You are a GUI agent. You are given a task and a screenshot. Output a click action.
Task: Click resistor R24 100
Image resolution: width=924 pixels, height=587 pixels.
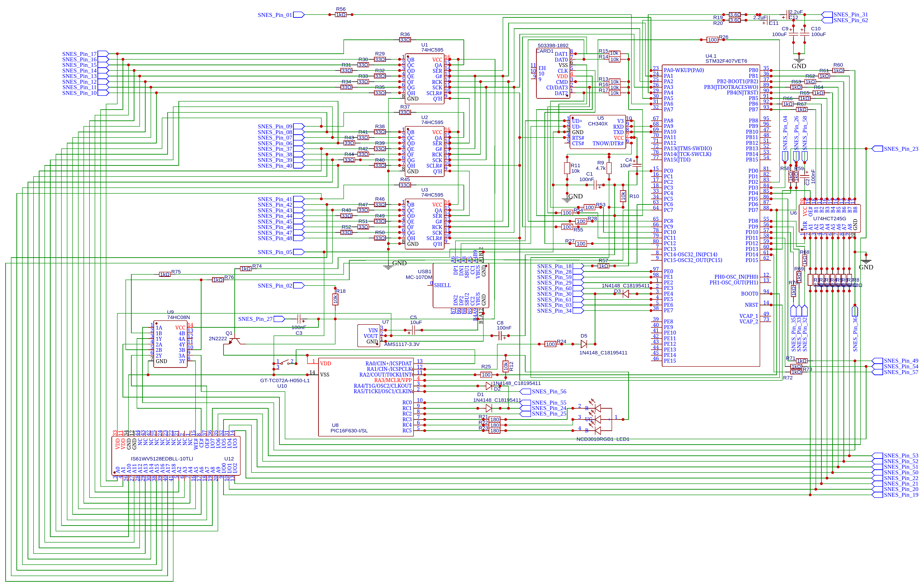point(550,344)
